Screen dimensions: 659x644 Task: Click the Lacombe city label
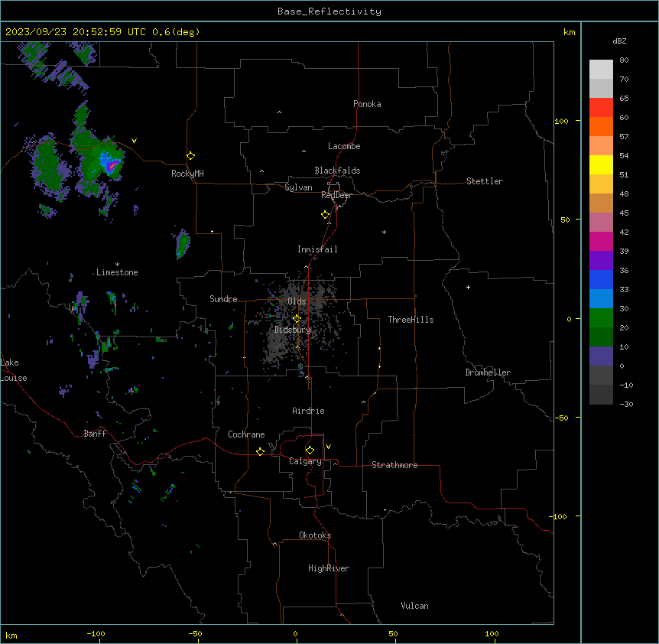pos(344,146)
